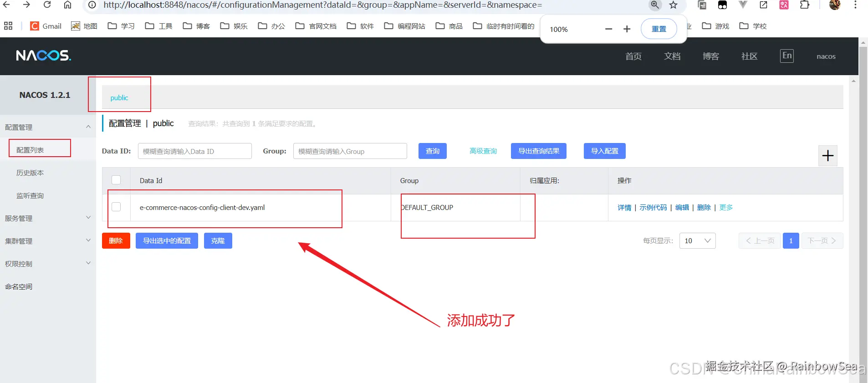Open 命名空间 in the sidebar
The width and height of the screenshot is (868, 383).
19,286
